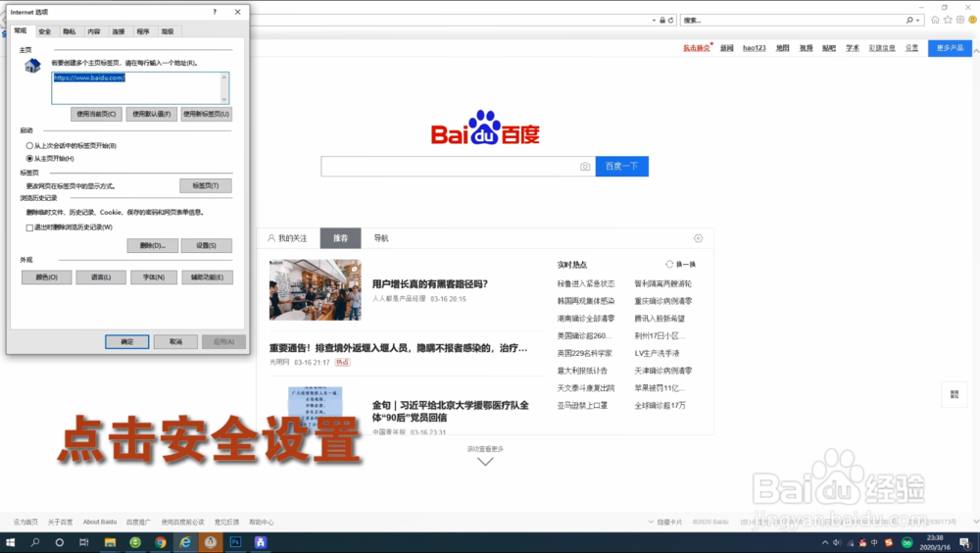Click the magnifier search icon in browser

pos(909,20)
